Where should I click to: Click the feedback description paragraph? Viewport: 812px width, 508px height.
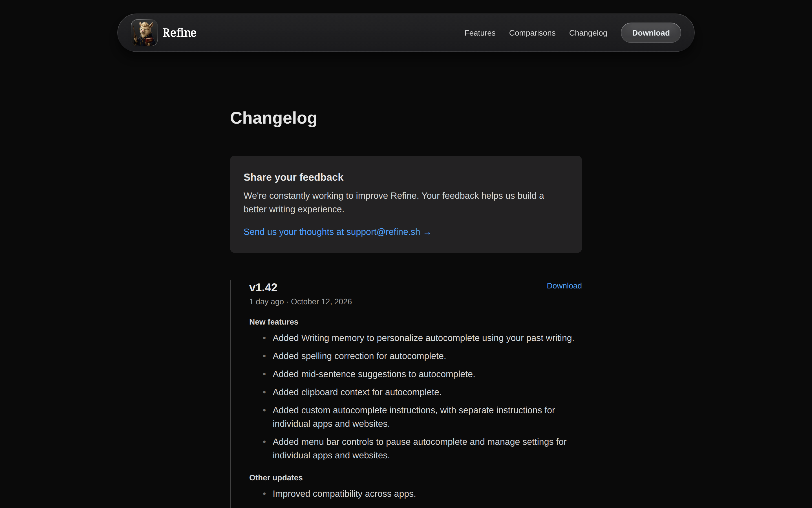click(394, 202)
